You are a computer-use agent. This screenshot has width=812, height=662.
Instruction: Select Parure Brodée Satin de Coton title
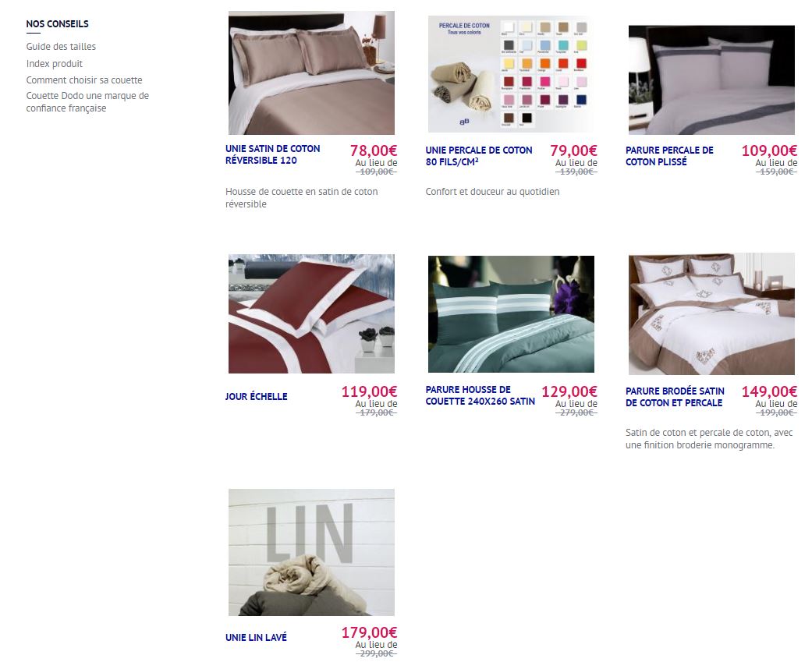point(675,397)
